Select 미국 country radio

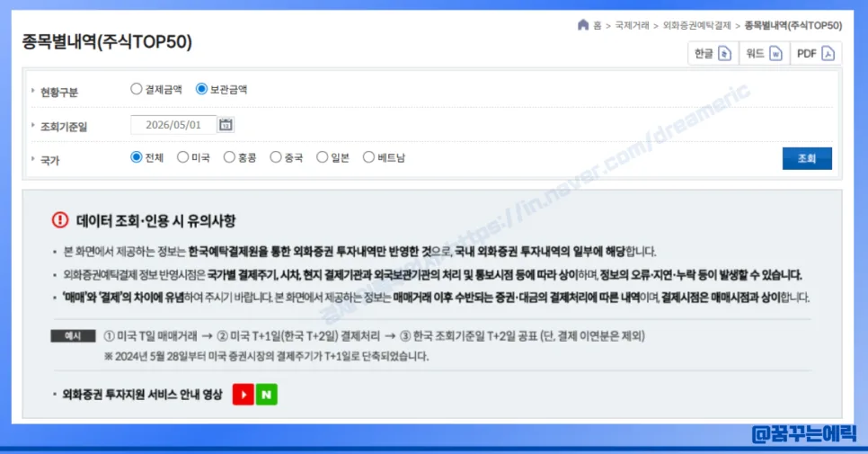pos(182,157)
